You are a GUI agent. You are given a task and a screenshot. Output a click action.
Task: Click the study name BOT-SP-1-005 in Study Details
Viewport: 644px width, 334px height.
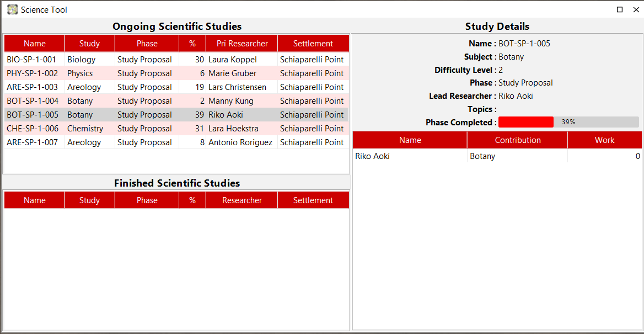tap(524, 44)
